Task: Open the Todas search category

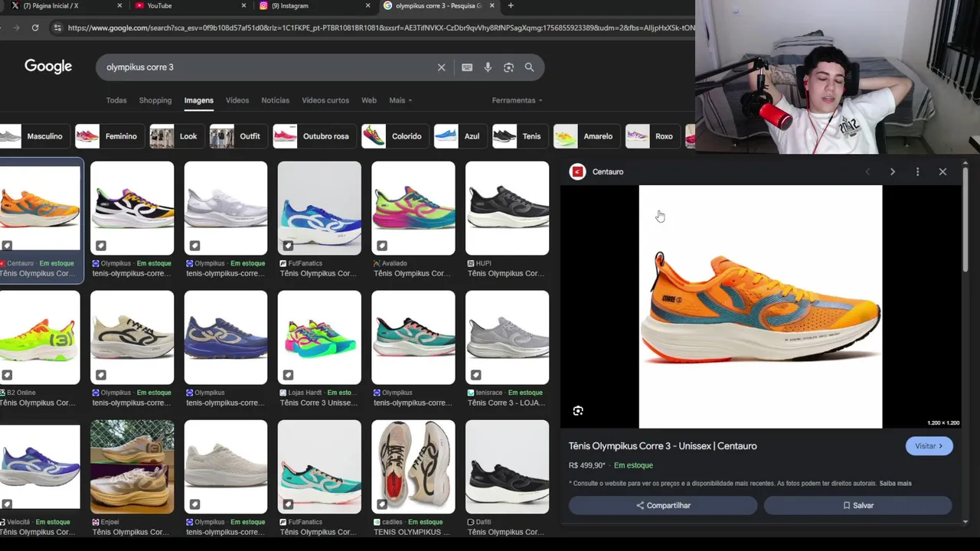Action: (116, 100)
